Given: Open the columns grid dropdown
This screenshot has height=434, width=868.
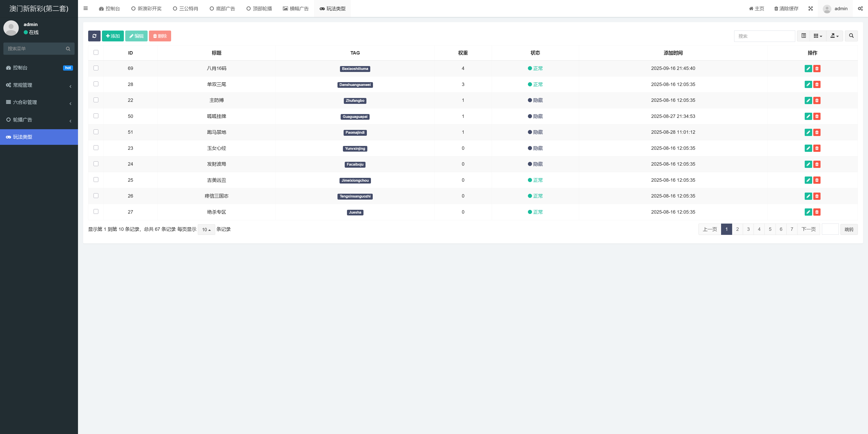Looking at the screenshot, I should coord(818,36).
